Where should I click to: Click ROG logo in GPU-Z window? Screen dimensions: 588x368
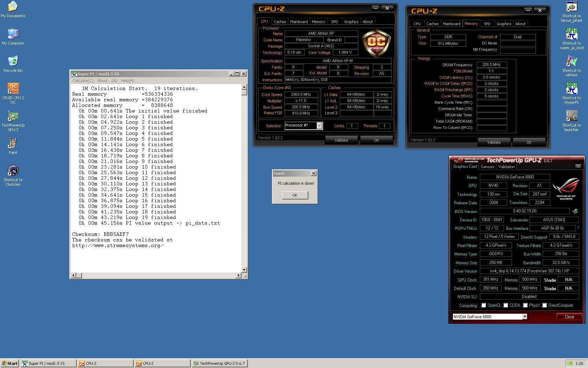click(x=566, y=189)
